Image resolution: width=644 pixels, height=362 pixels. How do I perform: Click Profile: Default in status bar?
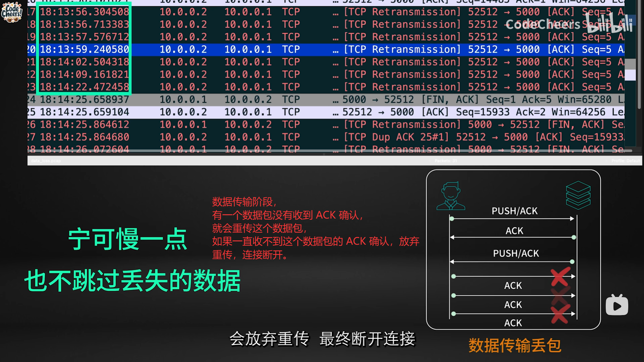coord(626,161)
